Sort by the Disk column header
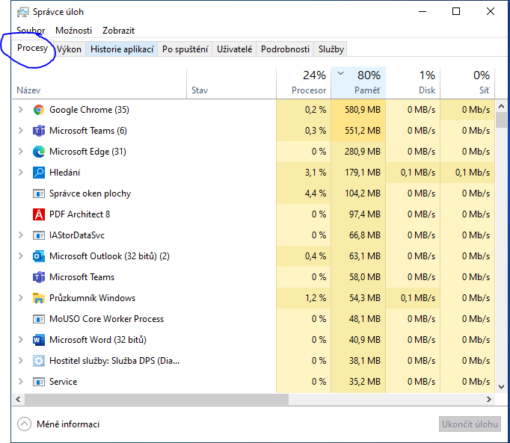Screen dimensions: 510x443 click(413, 83)
